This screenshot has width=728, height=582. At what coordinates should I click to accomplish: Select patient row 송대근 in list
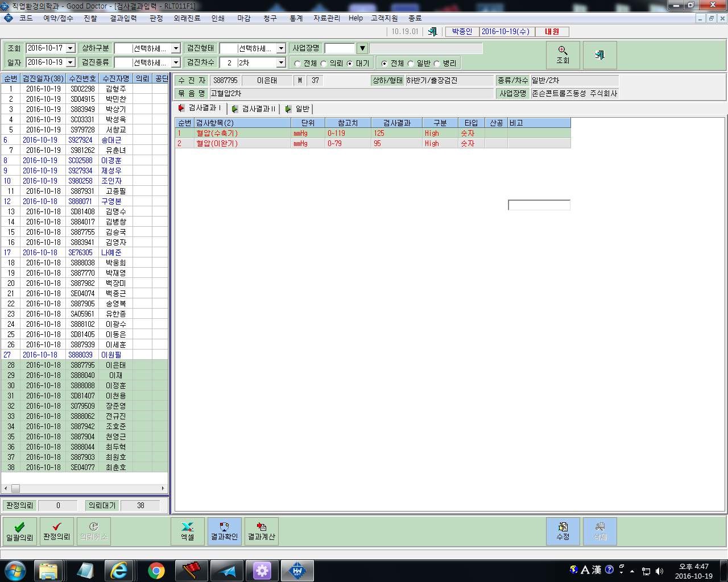coord(84,140)
